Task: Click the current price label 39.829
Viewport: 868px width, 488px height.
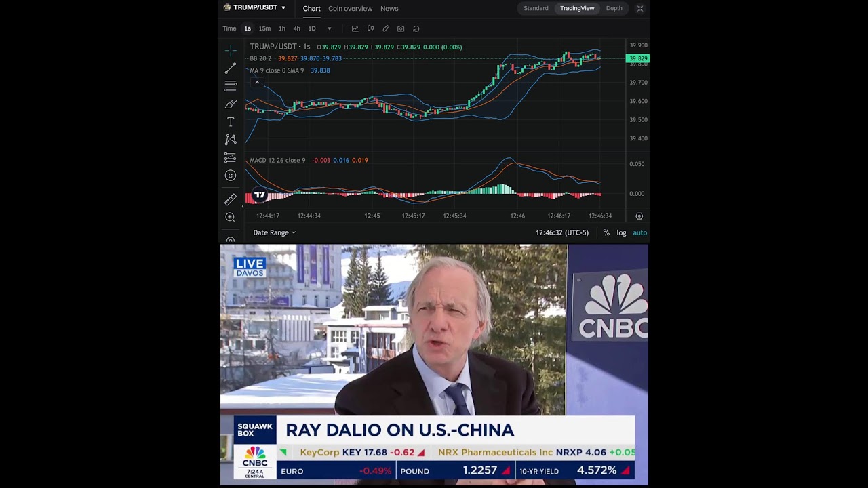Action: pos(637,59)
